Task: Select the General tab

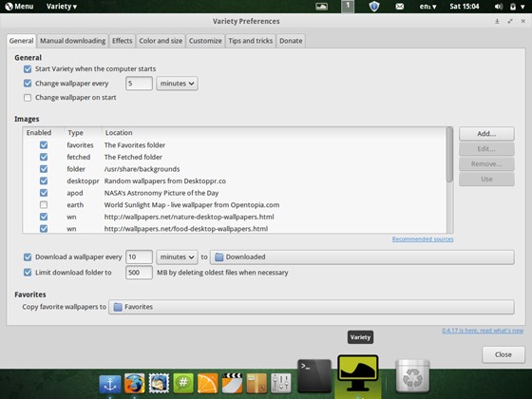Action: point(21,41)
